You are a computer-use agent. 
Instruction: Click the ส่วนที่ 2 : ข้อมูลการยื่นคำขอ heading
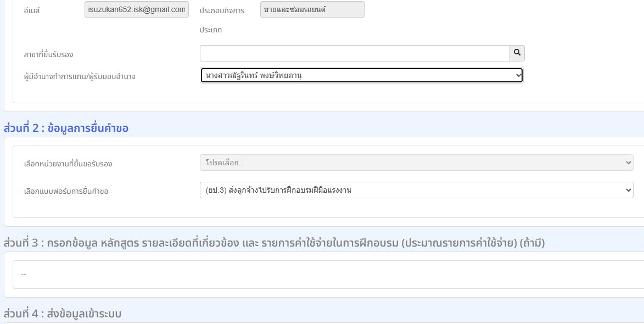[x=66, y=128]
